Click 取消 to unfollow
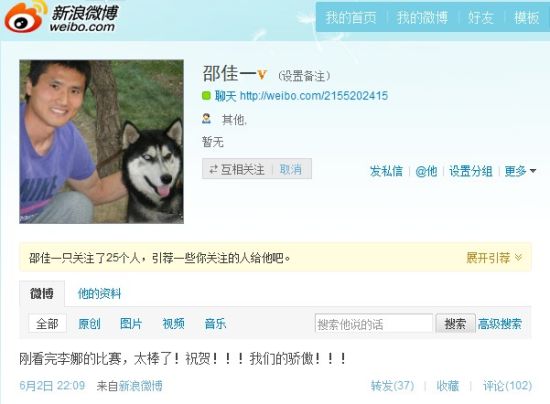 click(291, 169)
